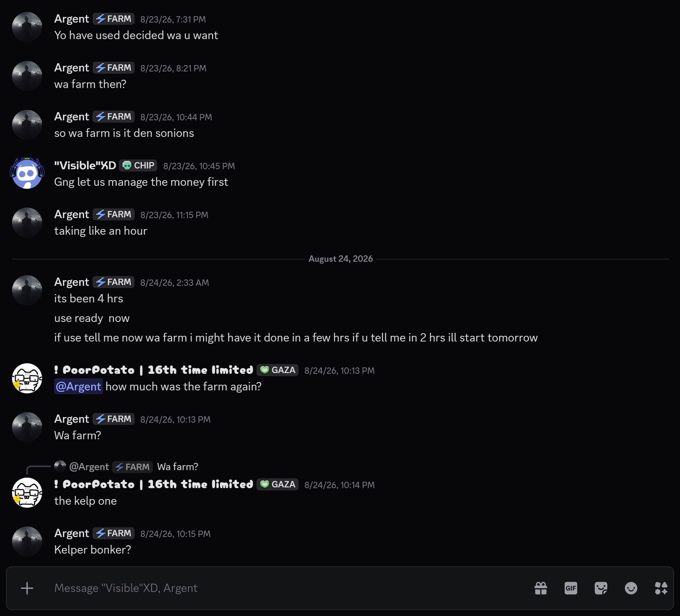The width and height of the screenshot is (680, 616).
Task: Jump to the replied message "Wa farm?"
Action: pyautogui.click(x=178, y=467)
